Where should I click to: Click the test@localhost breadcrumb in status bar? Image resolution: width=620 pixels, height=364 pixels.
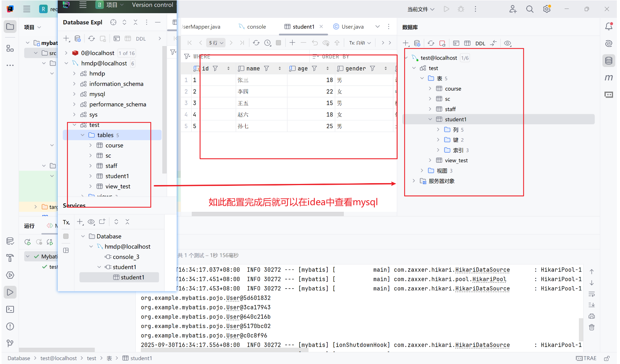tap(59, 358)
